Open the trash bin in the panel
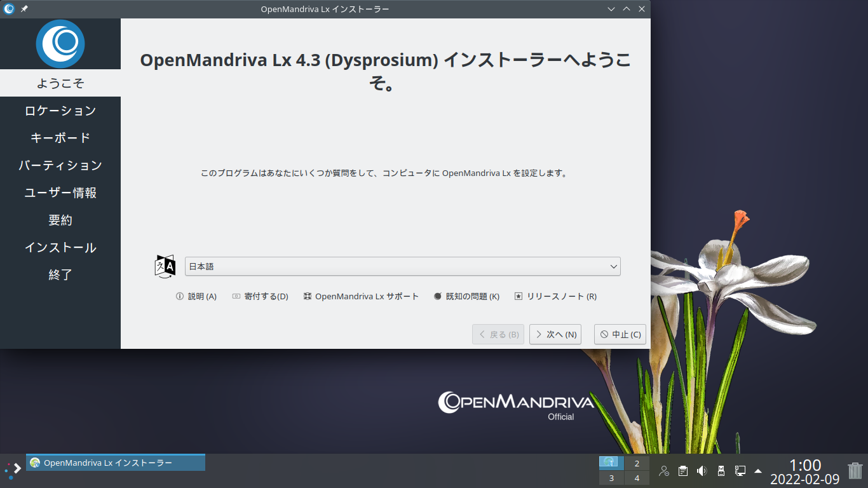This screenshot has height=488, width=868. (855, 470)
